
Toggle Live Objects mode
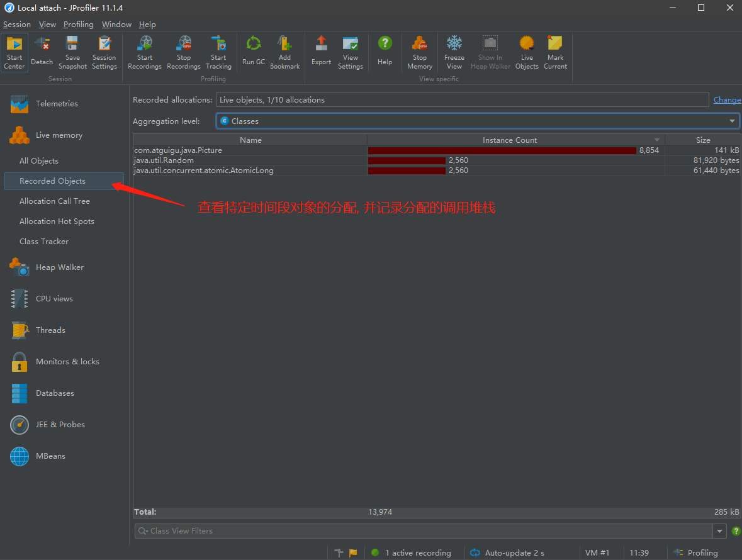(x=526, y=50)
